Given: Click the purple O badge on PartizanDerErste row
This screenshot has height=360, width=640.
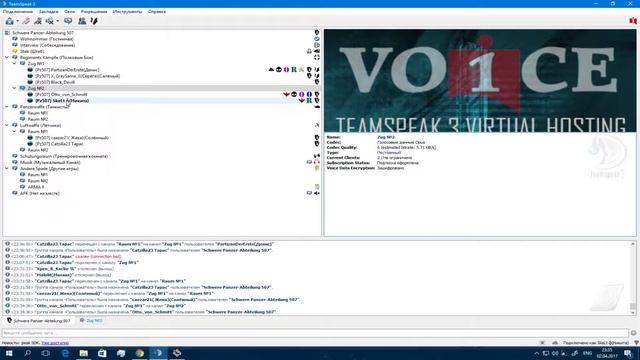Looking at the screenshot, I should click(286, 70).
